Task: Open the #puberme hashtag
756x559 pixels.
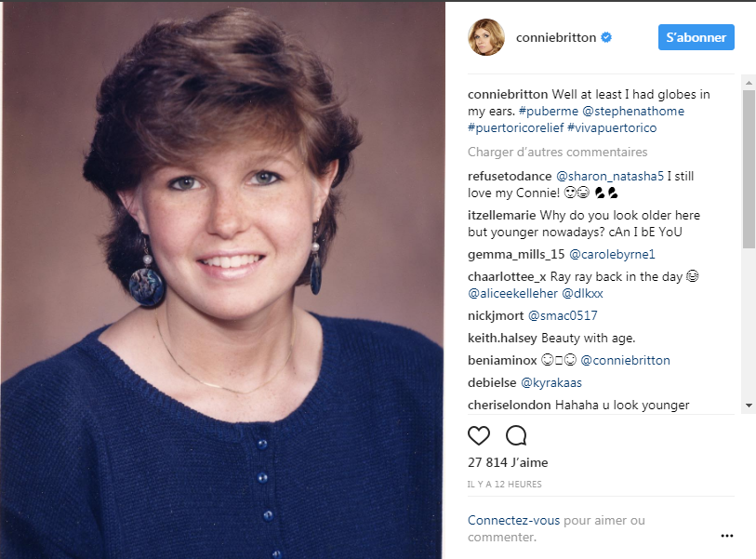Action: [549, 111]
